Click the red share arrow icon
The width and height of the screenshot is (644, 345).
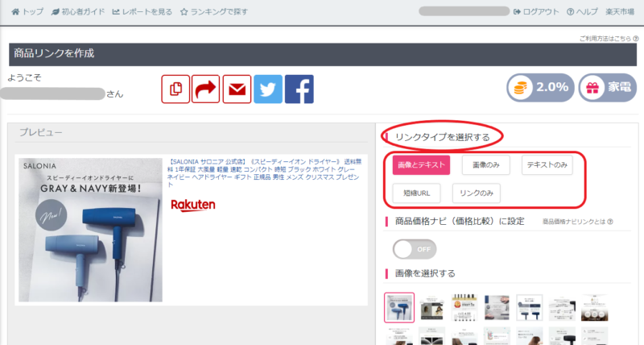206,89
